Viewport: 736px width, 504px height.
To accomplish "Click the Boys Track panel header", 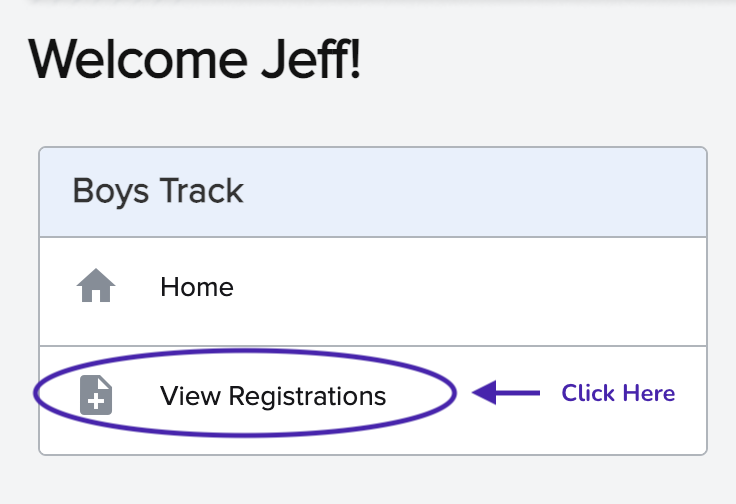I will (x=373, y=192).
